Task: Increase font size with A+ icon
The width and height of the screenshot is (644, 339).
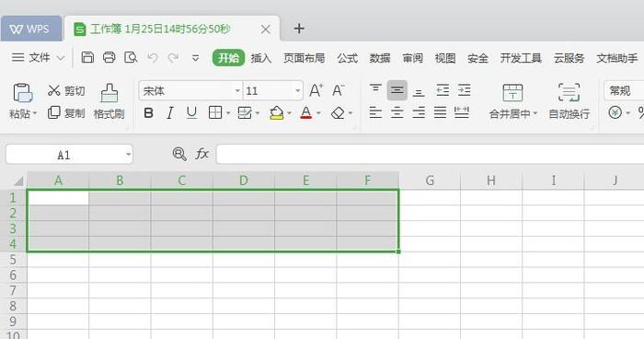Action: [316, 90]
